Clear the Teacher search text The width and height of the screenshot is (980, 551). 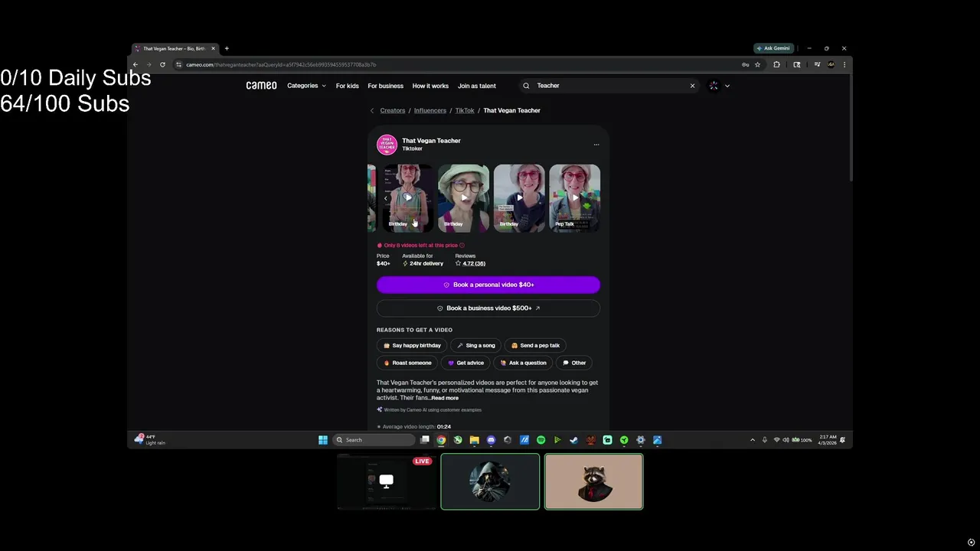pos(692,86)
